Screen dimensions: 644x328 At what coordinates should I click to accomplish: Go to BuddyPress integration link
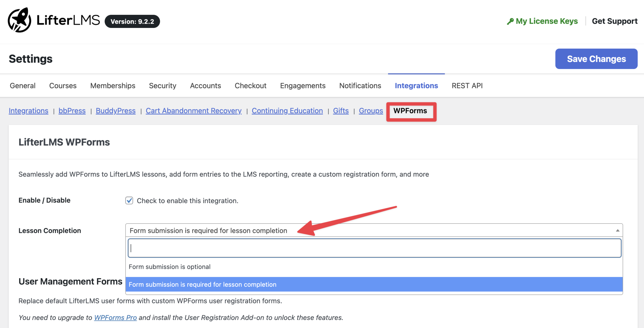coord(115,111)
